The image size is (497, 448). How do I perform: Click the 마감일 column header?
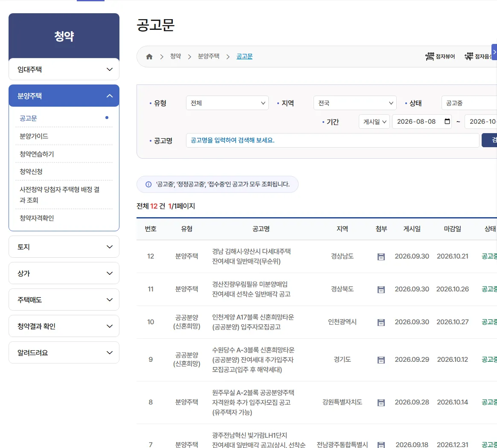click(452, 229)
